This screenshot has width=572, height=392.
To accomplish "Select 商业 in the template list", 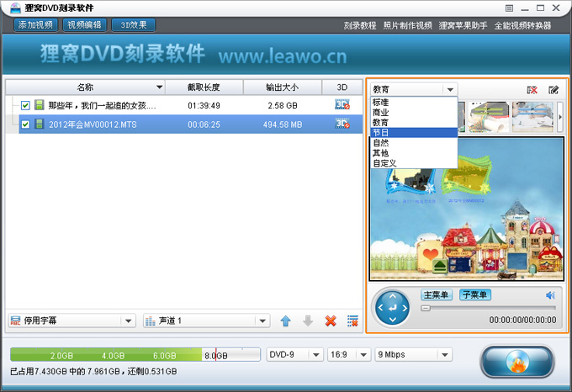I will [x=414, y=113].
